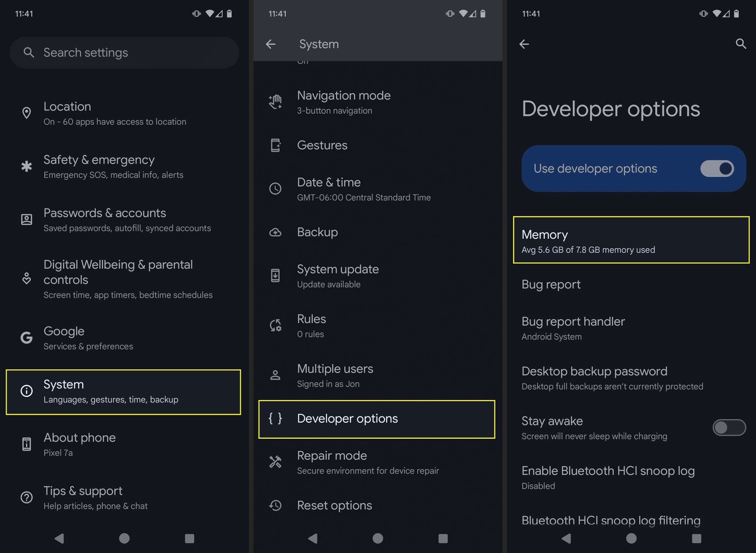
Task: Turn off Use developer options switch
Action: coord(717,169)
